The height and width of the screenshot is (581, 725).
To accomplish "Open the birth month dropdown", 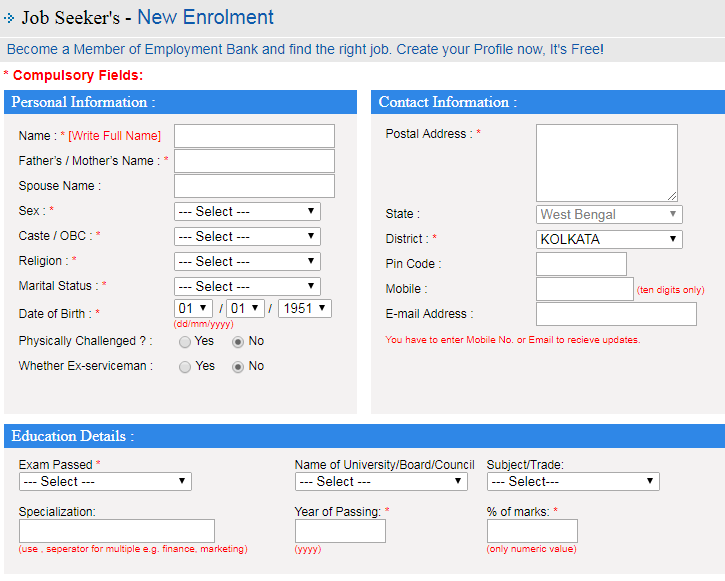I will [246, 309].
